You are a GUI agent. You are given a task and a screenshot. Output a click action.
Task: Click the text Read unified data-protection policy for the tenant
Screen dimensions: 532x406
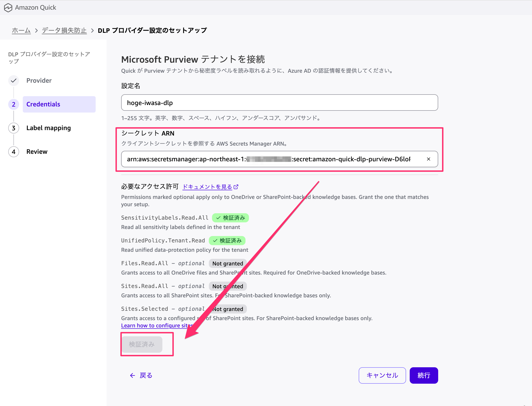185,250
